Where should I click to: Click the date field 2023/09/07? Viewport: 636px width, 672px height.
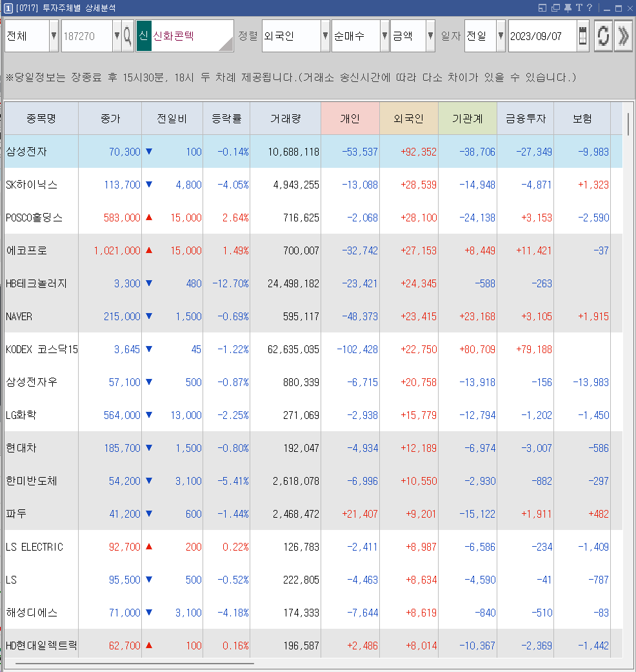coord(542,36)
